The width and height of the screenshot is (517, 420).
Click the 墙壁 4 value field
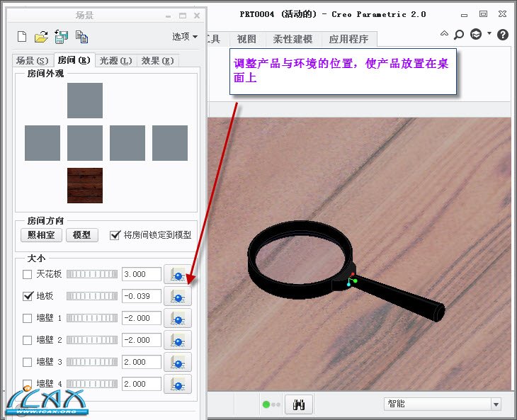(x=142, y=384)
